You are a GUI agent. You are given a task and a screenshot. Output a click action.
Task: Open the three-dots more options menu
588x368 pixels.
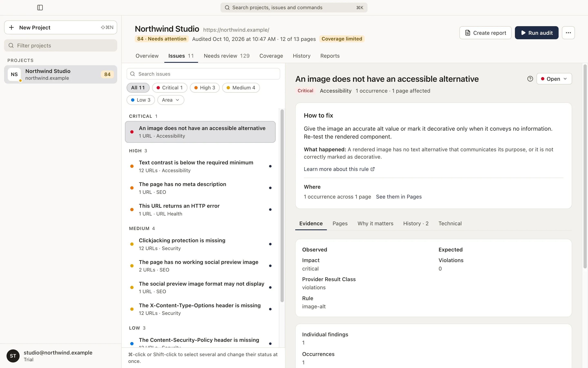[568, 33]
